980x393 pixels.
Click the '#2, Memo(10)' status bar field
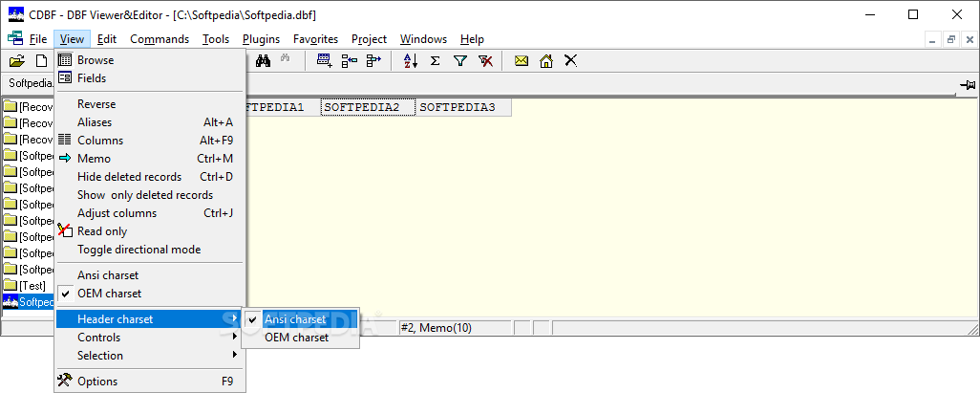click(455, 327)
